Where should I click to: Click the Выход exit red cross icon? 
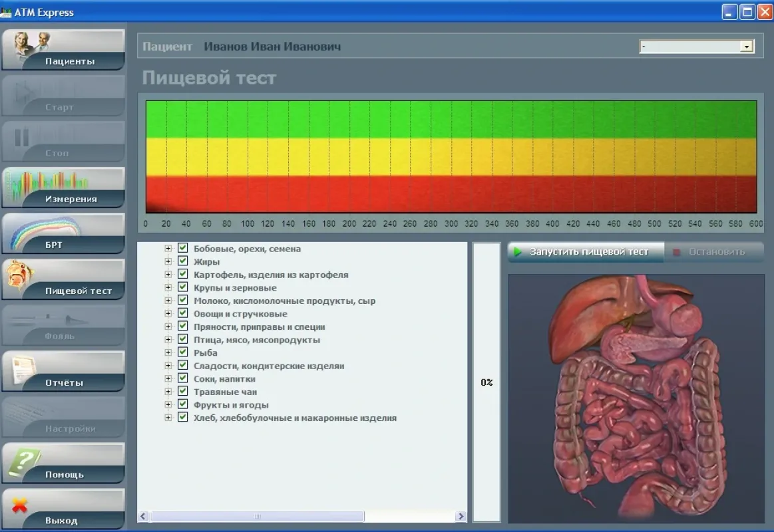pyautogui.click(x=20, y=507)
